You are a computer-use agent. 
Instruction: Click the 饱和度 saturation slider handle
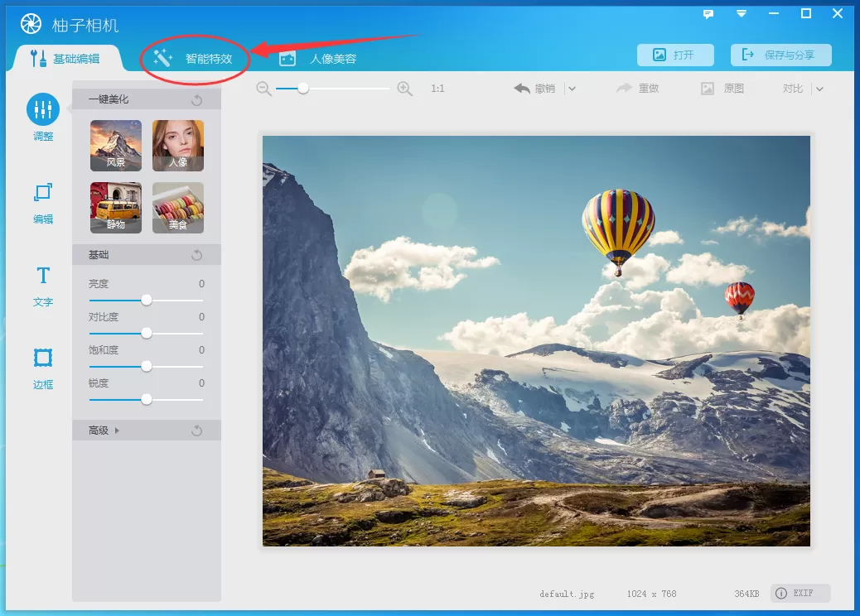pyautogui.click(x=147, y=366)
